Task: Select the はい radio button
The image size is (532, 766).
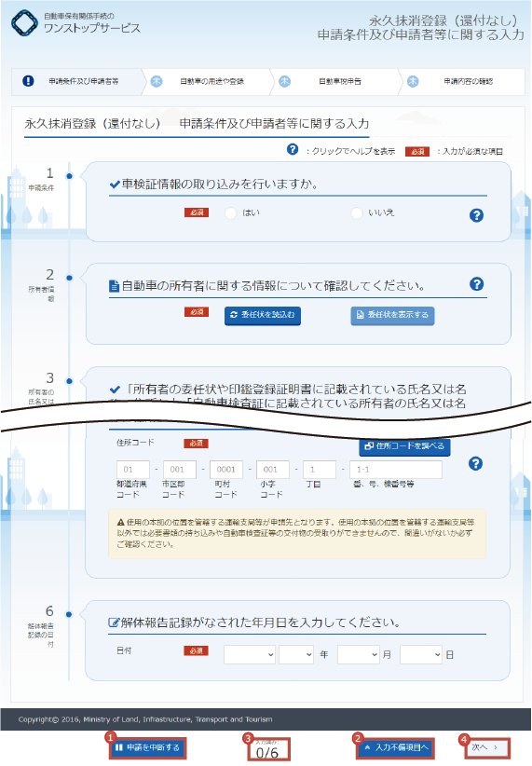Action: (x=230, y=213)
